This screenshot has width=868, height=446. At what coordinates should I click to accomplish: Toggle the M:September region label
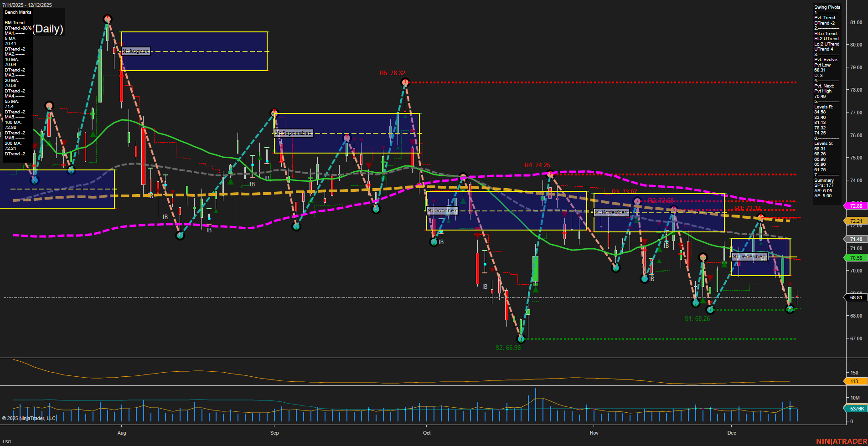click(293, 133)
